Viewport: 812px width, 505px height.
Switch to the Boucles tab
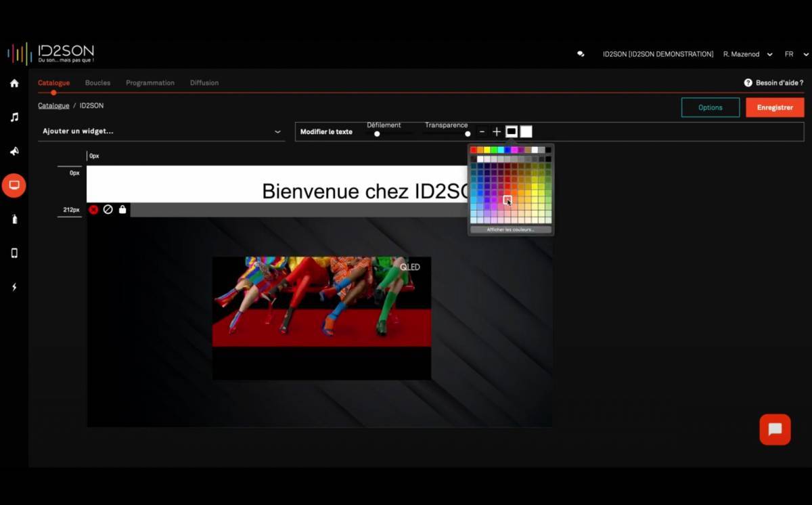97,83
